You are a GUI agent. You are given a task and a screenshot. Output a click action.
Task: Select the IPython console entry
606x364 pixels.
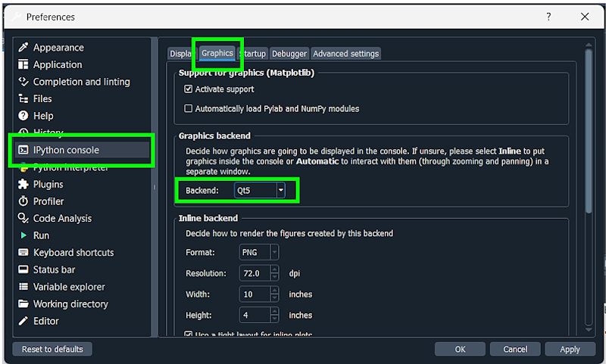82,150
